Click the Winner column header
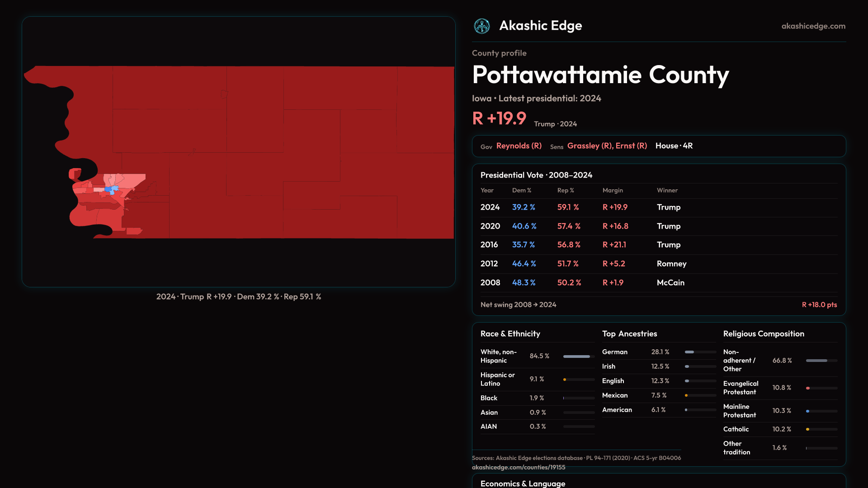The height and width of the screenshot is (488, 868). (667, 191)
